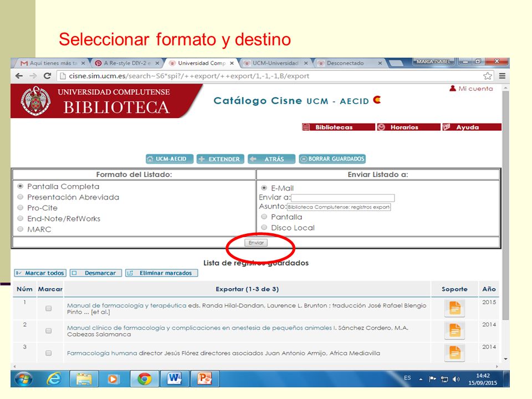Click the browser forward arrow
Viewport: 532px width, 399px height.
[x=33, y=76]
